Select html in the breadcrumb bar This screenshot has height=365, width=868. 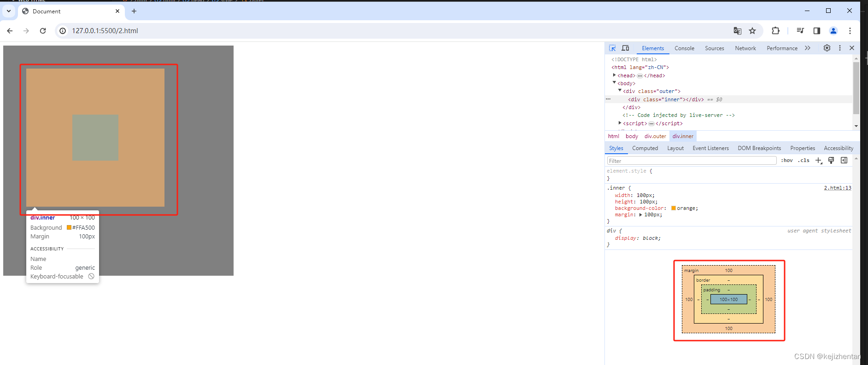pyautogui.click(x=614, y=136)
